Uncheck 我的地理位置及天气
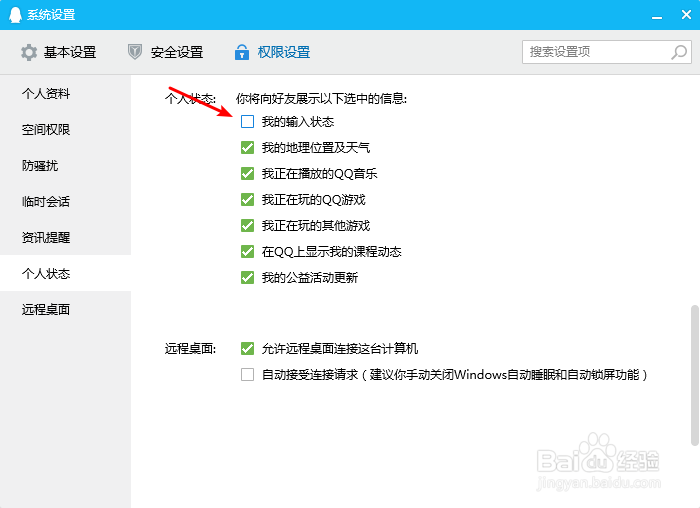Screen dimensions: 700x508 tap(247, 147)
